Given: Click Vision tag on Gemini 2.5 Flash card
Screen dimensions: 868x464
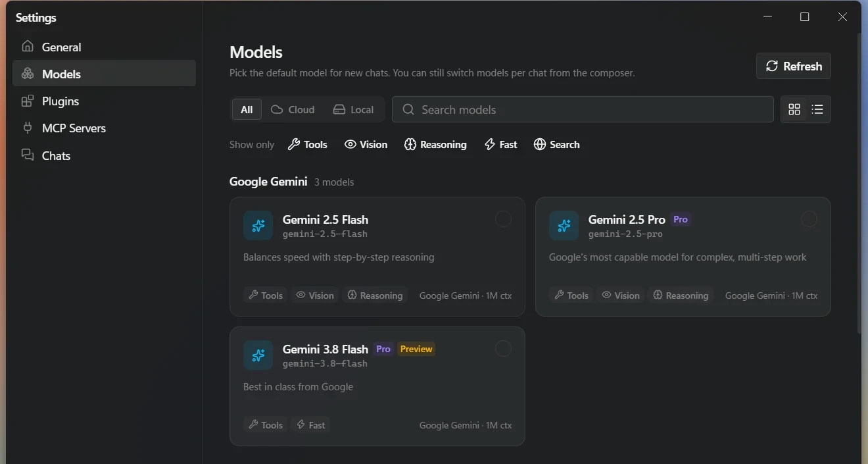Looking at the screenshot, I should (314, 295).
